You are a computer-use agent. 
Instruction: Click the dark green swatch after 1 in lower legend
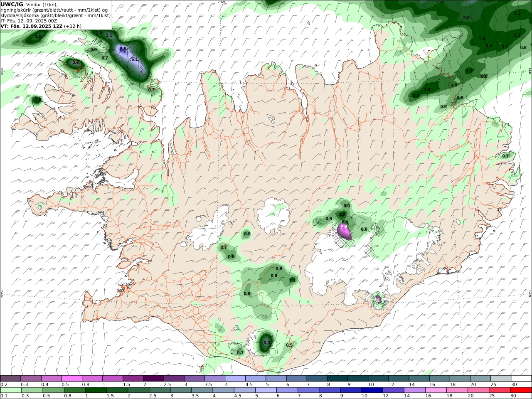point(96,390)
